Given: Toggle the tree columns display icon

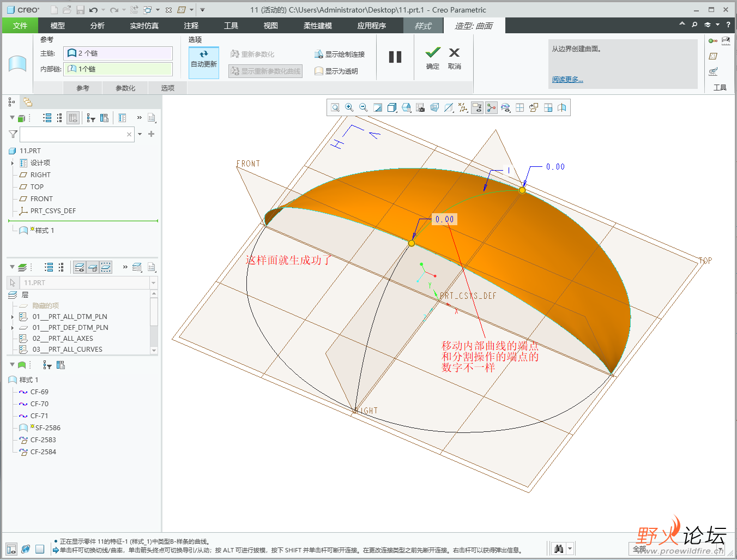Looking at the screenshot, I should click(73, 118).
